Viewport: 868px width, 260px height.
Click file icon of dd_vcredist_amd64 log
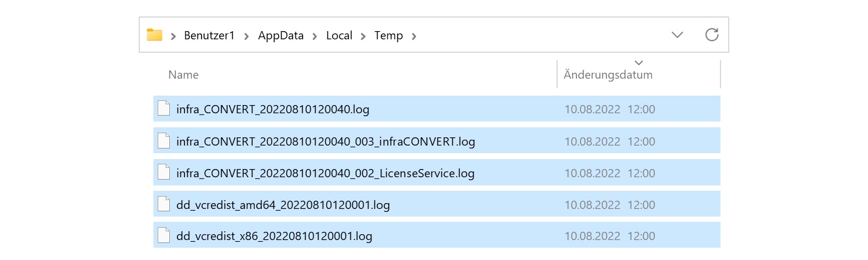pyautogui.click(x=164, y=204)
